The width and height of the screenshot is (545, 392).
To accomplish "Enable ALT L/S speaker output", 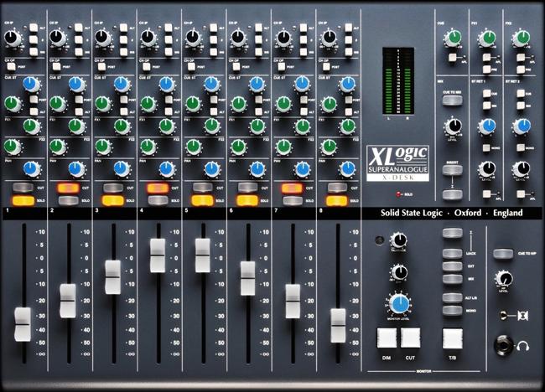I will (452, 297).
